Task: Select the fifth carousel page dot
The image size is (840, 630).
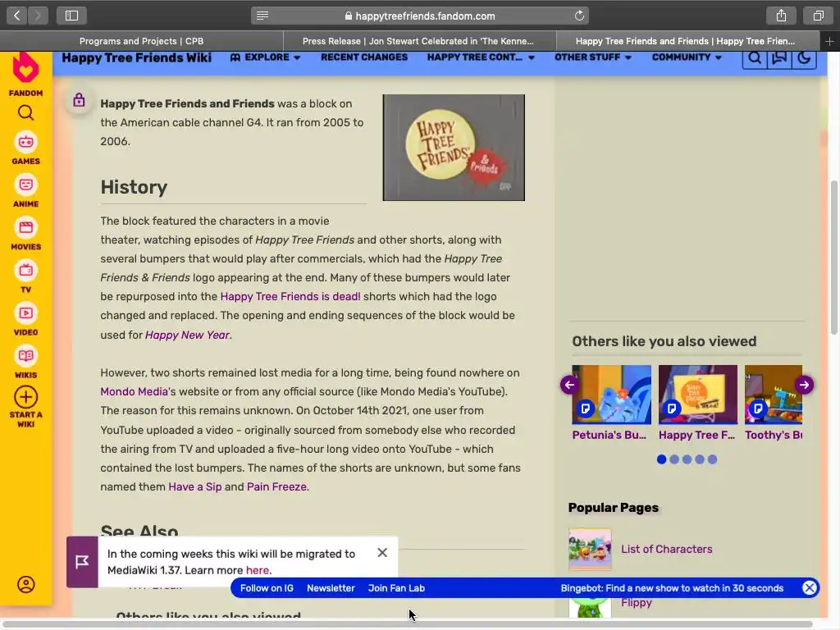Action: (x=712, y=459)
